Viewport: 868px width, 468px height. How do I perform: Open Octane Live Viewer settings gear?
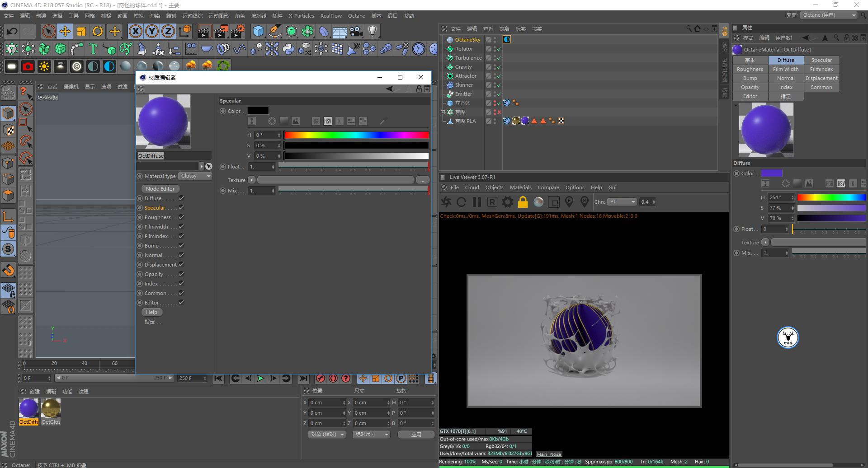coord(507,202)
